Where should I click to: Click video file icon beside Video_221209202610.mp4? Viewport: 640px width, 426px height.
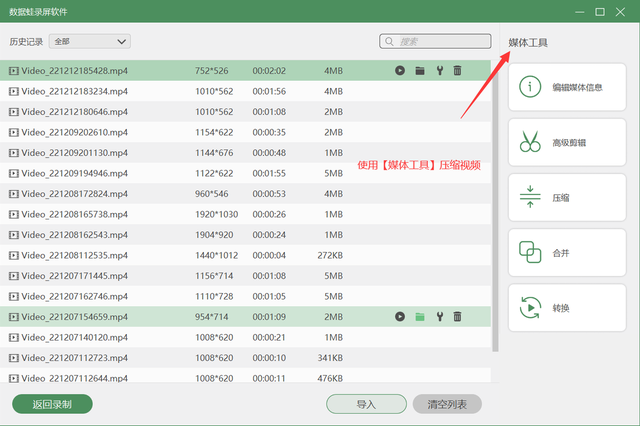14,132
